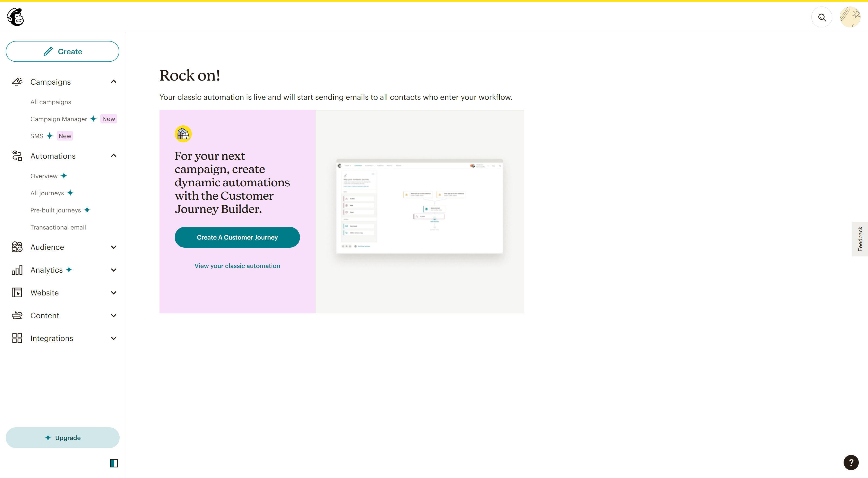Image resolution: width=868 pixels, height=478 pixels.
Task: Click the Customer Journey Builder preview image
Action: click(419, 206)
